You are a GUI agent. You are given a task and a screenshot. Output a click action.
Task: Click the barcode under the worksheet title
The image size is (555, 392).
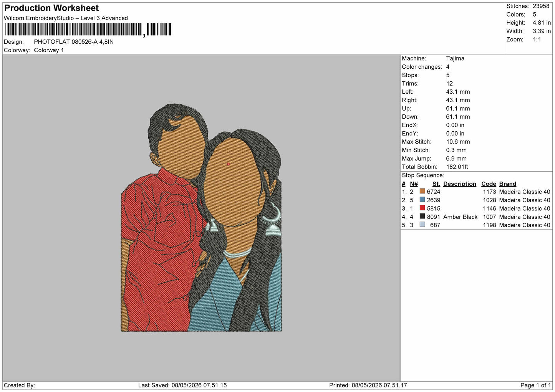pyautogui.click(x=89, y=30)
